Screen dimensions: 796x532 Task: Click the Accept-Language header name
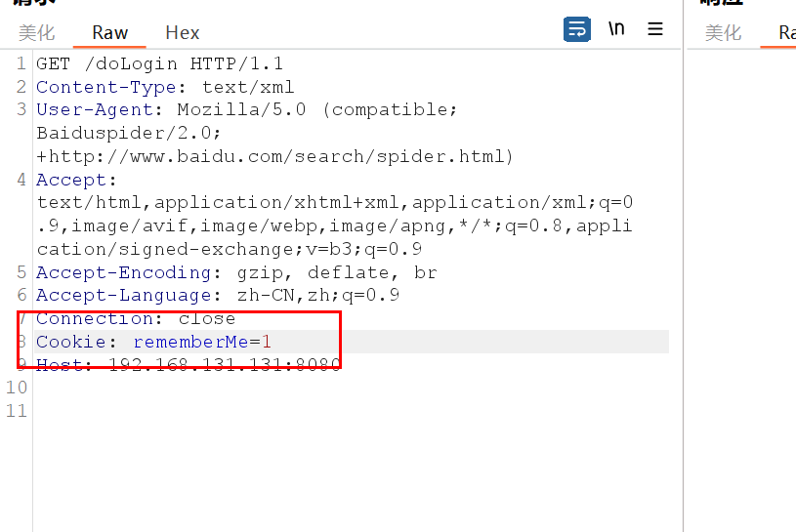123,296
